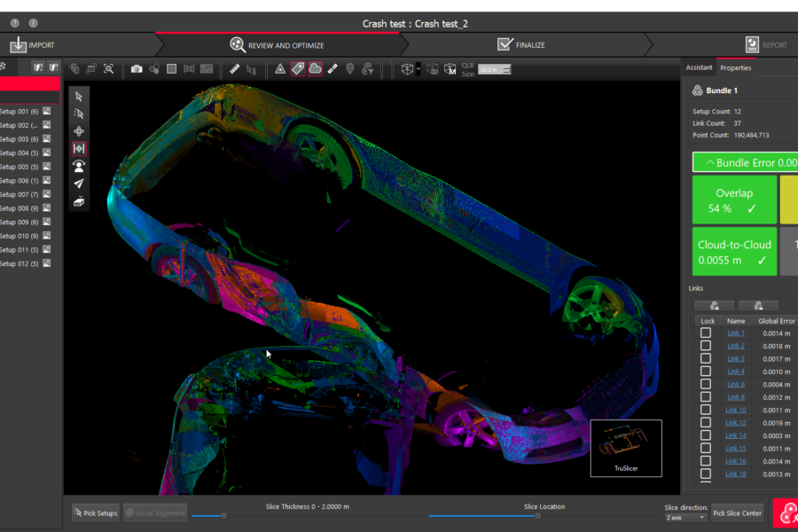Click the Pick Slice Center button

pyautogui.click(x=737, y=512)
